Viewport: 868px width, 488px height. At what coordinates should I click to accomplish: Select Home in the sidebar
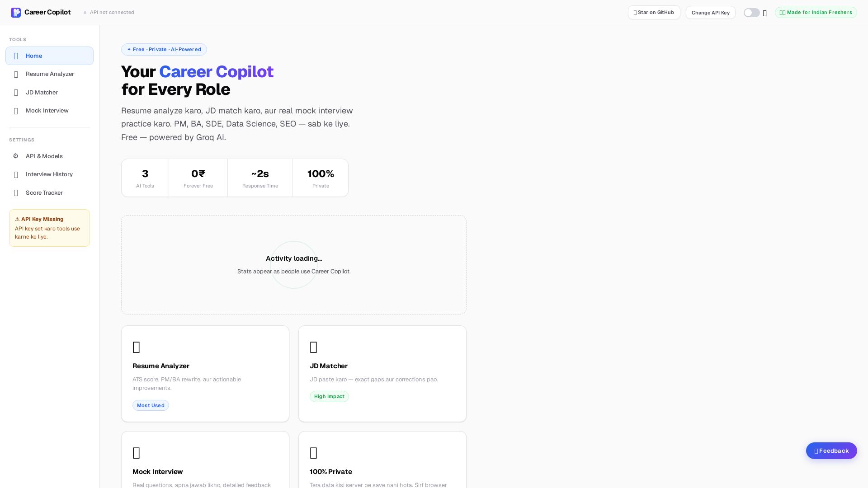click(x=49, y=56)
